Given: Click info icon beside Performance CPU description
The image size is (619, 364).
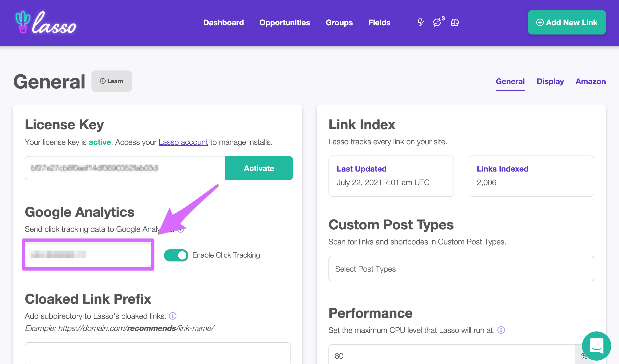Looking at the screenshot, I should click(501, 330).
